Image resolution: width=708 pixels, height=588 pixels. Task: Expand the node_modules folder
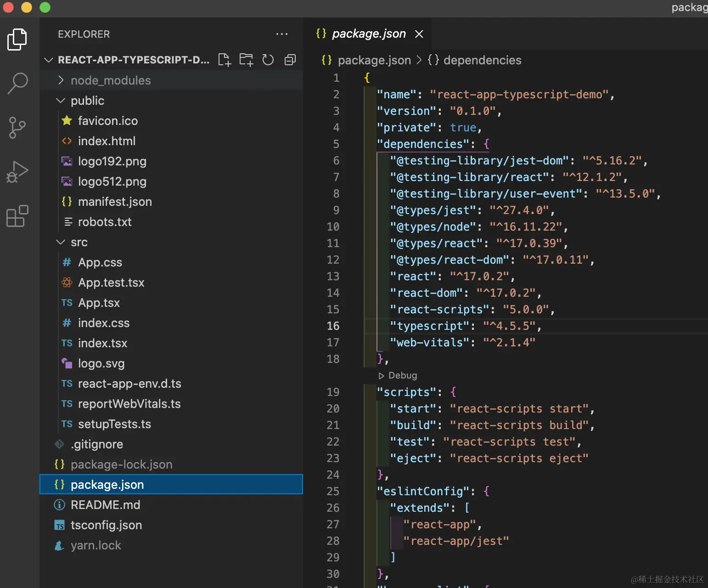(x=111, y=80)
